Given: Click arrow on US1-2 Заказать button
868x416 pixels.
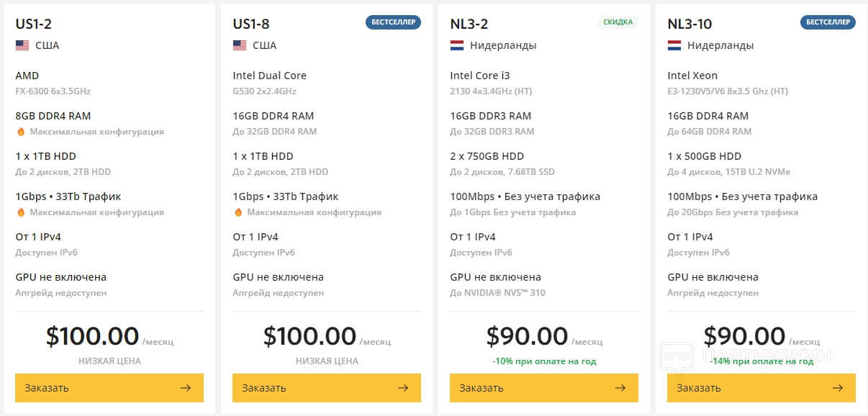Looking at the screenshot, I should coord(186,388).
